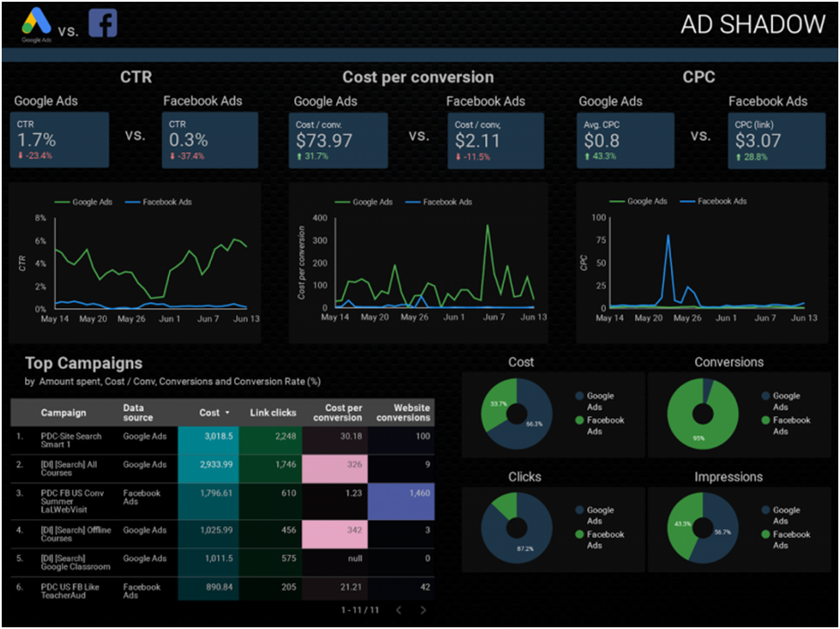Select Google Ads CTR 1.7% scorecard
The image size is (840, 629).
tap(59, 140)
